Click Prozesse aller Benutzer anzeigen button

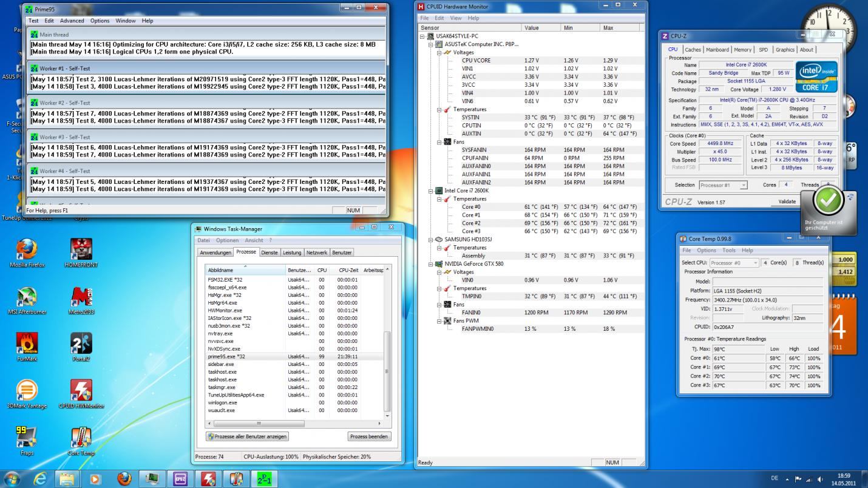247,436
